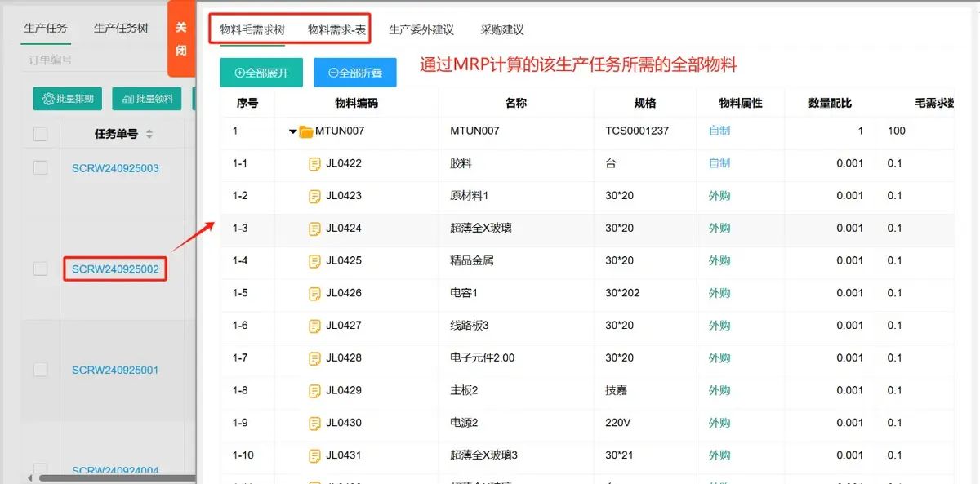This screenshot has height=484, width=980.
Task: Open task link SCRW240925001
Action: pyautogui.click(x=115, y=370)
